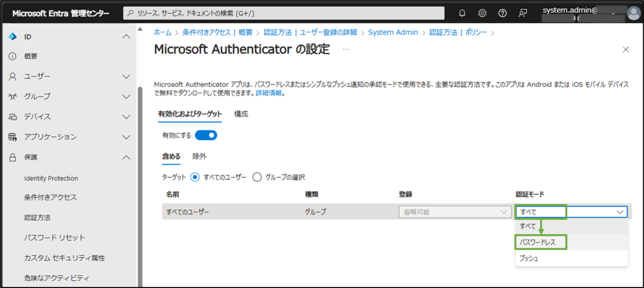The width and height of the screenshot is (644, 288).
Task: Open the settings gear icon
Action: (482, 13)
